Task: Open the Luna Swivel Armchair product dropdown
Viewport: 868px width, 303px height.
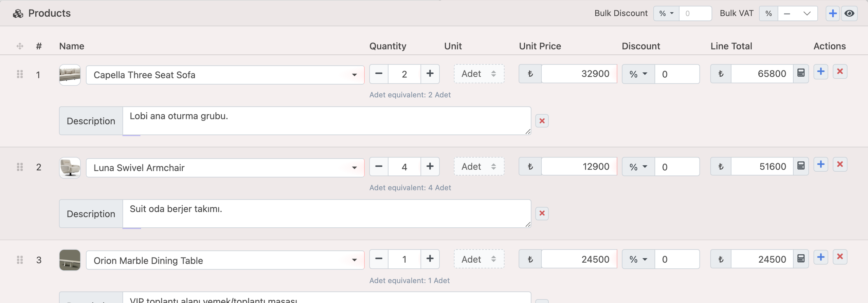Action: coord(225,168)
